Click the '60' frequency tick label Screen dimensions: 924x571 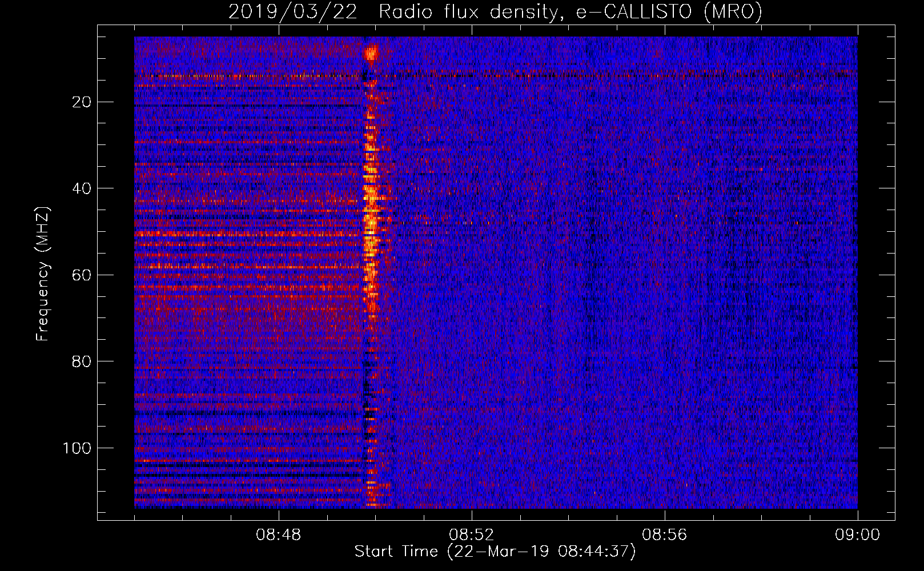82,275
